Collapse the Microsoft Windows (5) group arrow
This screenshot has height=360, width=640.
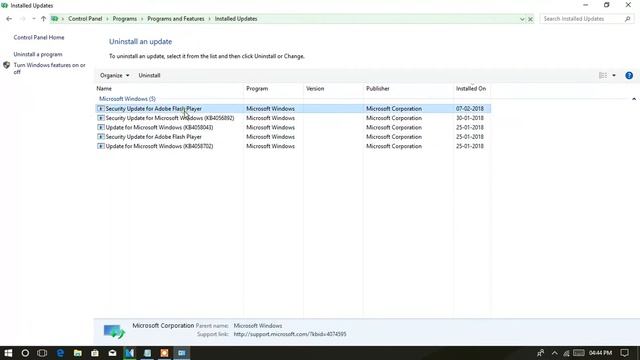click(634, 99)
